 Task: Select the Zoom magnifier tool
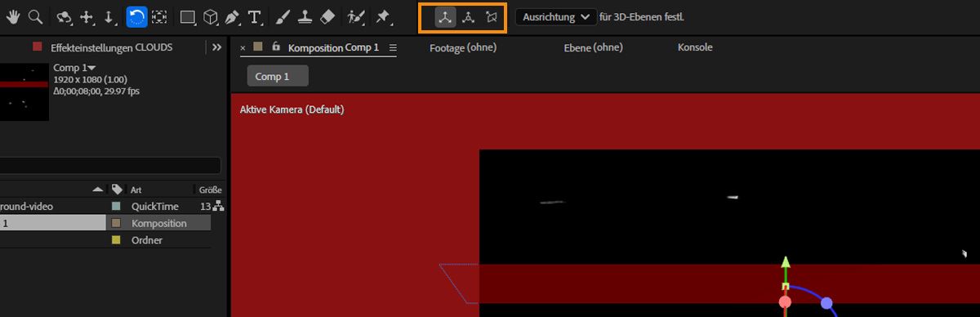pyautogui.click(x=35, y=16)
